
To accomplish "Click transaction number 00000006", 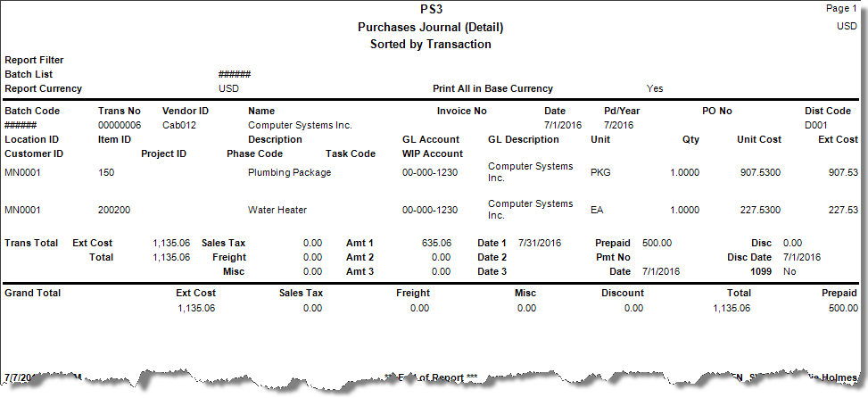I will (x=120, y=125).
